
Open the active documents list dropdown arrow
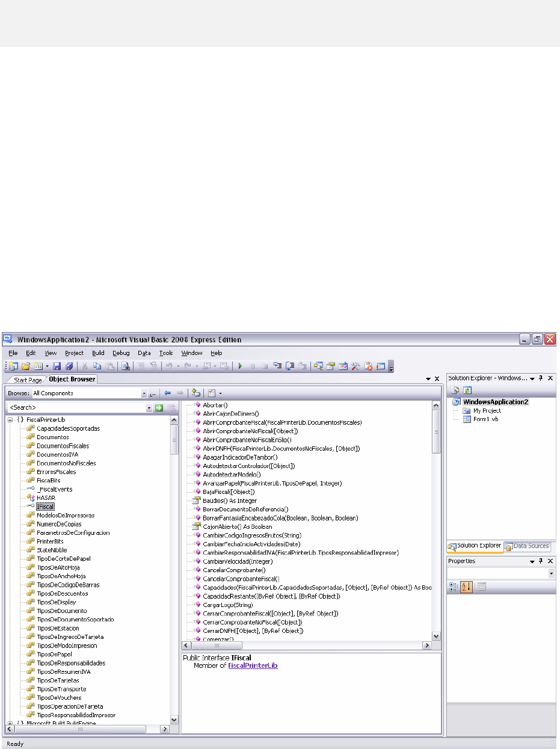[428, 379]
